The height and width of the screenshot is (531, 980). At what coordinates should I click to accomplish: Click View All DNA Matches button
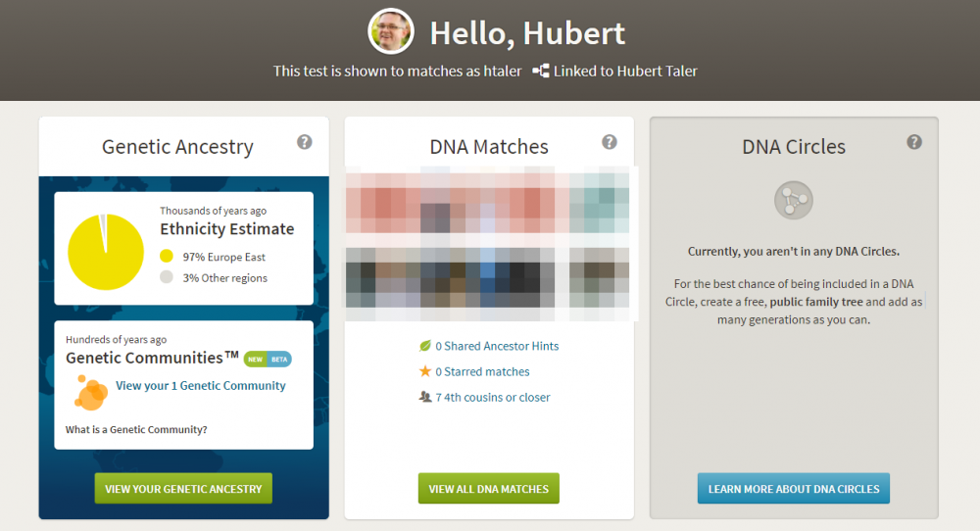pyautogui.click(x=489, y=489)
